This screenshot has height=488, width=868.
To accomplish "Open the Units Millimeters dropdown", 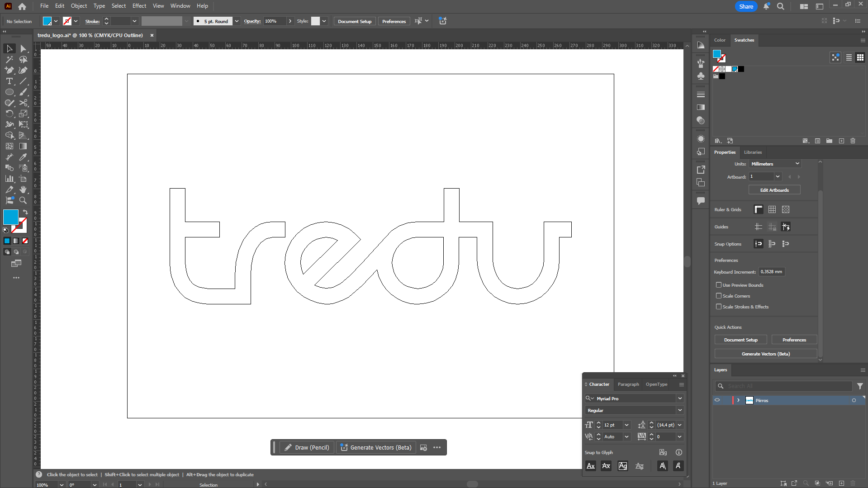I will [x=775, y=164].
